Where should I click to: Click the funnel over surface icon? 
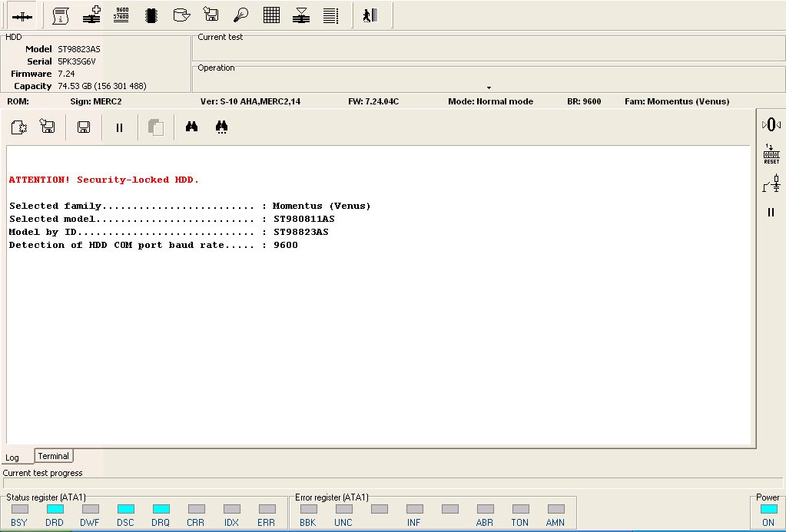tap(300, 15)
